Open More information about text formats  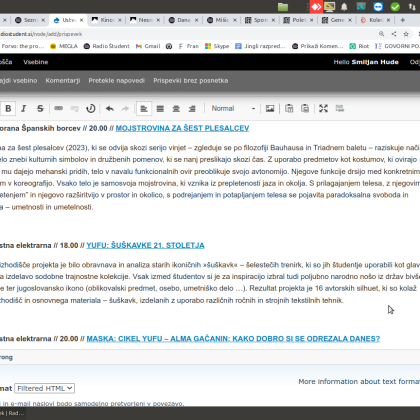(x=359, y=381)
